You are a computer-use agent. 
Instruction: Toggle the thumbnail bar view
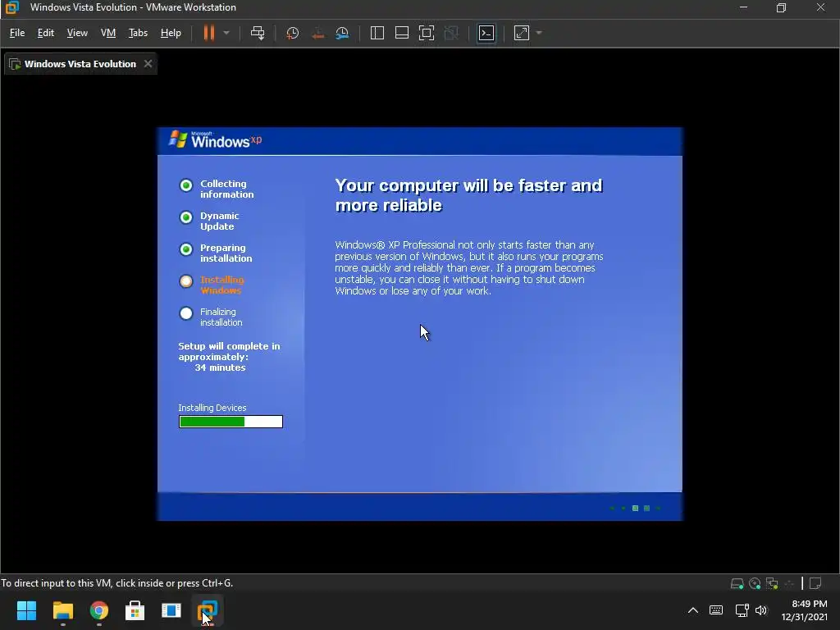402,33
